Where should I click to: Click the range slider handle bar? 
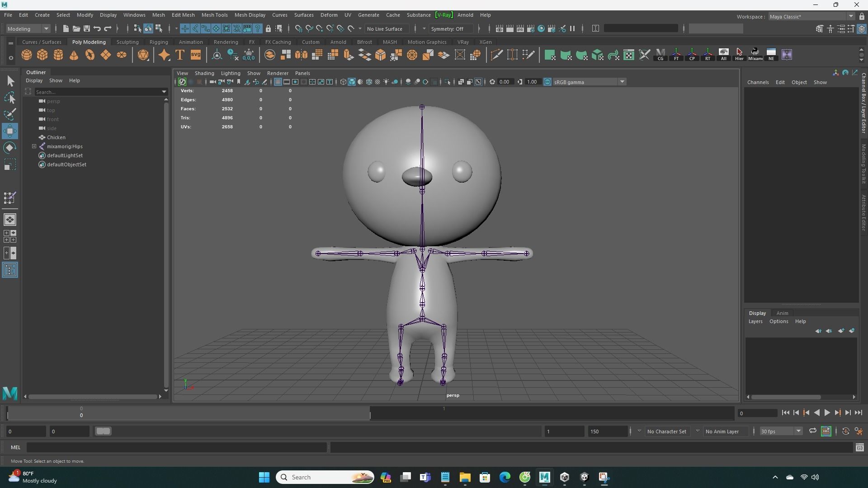point(103,431)
